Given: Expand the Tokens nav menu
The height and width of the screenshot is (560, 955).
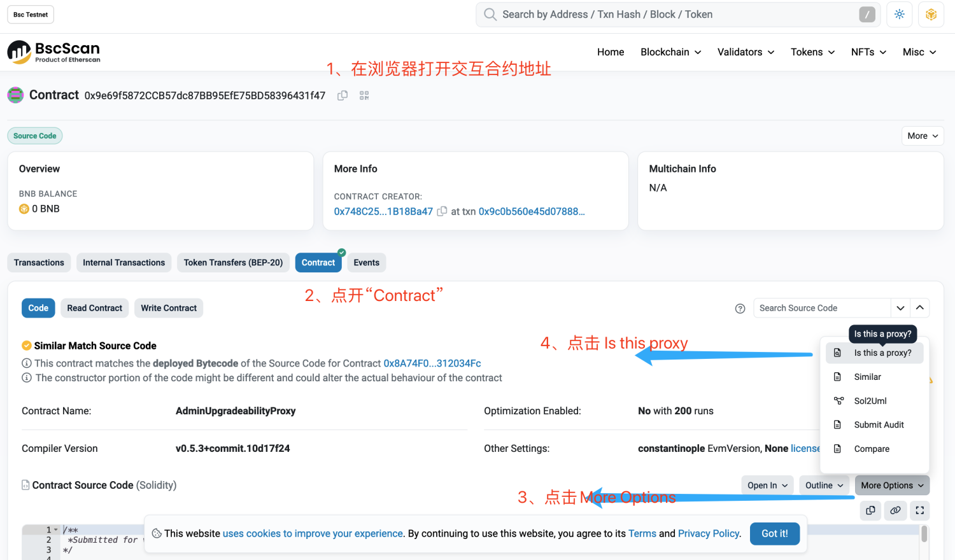Looking at the screenshot, I should pos(813,52).
